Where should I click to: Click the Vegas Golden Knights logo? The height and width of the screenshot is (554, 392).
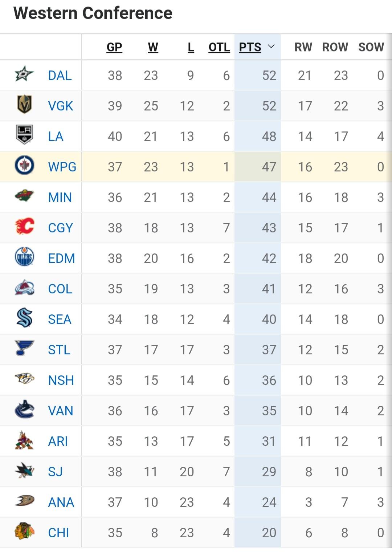click(24, 105)
